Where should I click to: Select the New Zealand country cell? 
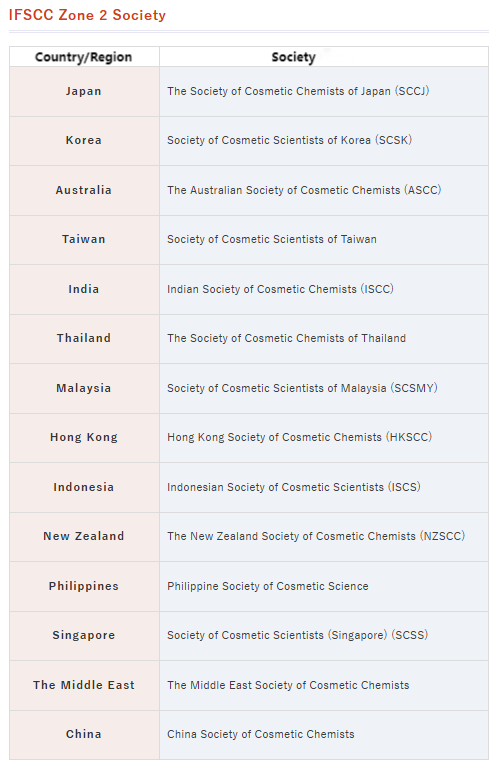tap(84, 537)
